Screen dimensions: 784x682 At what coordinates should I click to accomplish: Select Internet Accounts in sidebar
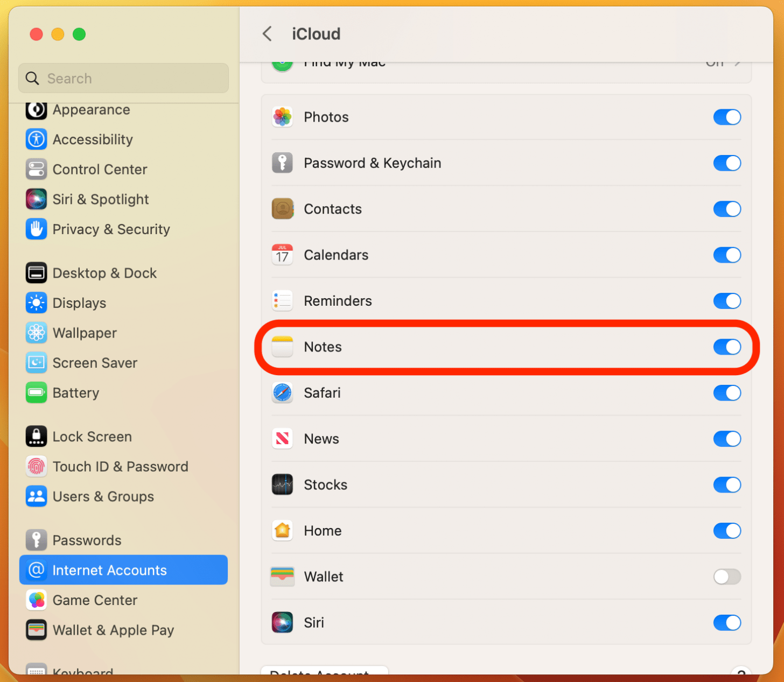click(123, 570)
